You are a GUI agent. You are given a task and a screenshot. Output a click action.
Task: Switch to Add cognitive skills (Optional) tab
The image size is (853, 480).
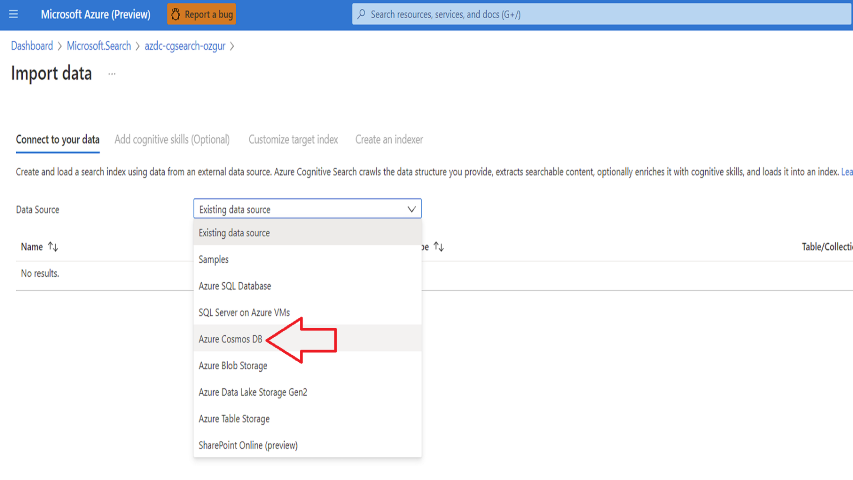(x=172, y=139)
